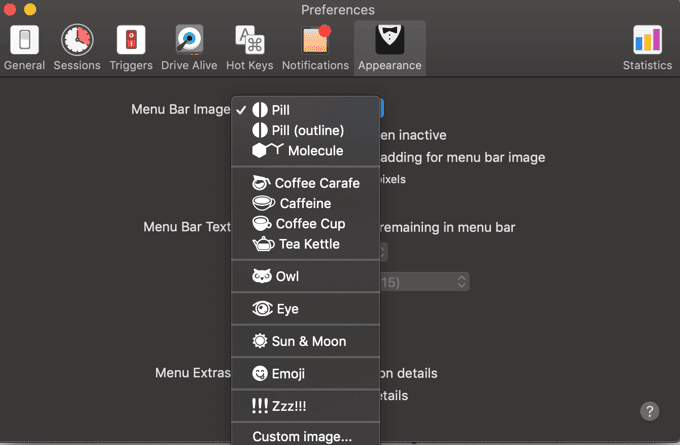Switch to the Drive Alive pane

(189, 48)
